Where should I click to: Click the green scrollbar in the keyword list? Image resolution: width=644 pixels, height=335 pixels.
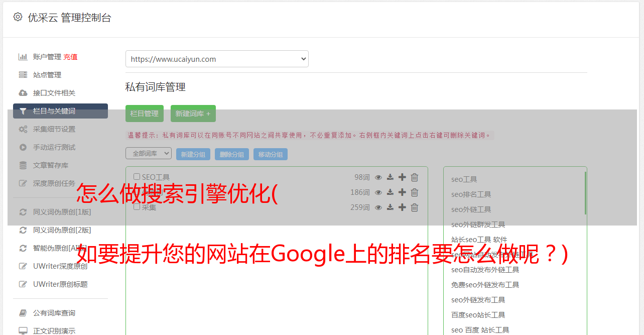pyautogui.click(x=585, y=193)
